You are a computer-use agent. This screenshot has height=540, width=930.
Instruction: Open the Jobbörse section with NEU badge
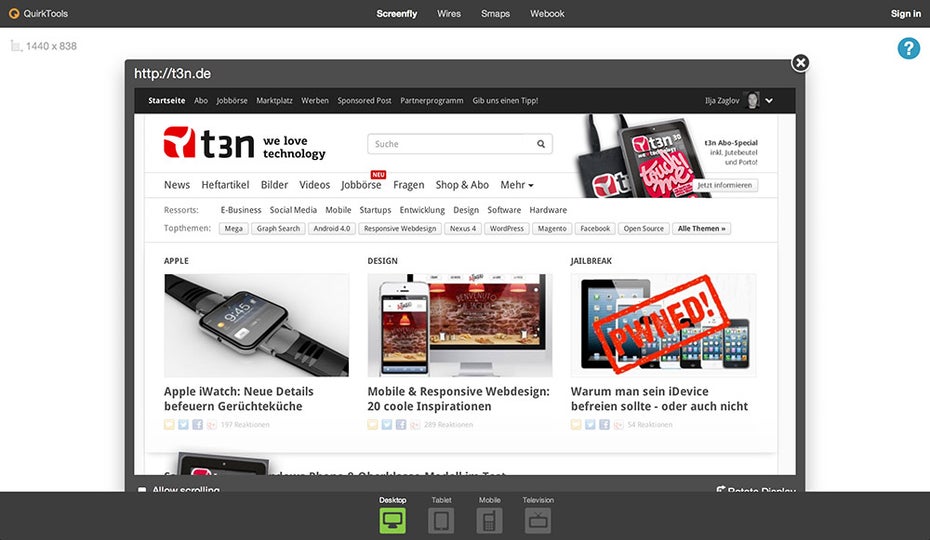coord(361,185)
